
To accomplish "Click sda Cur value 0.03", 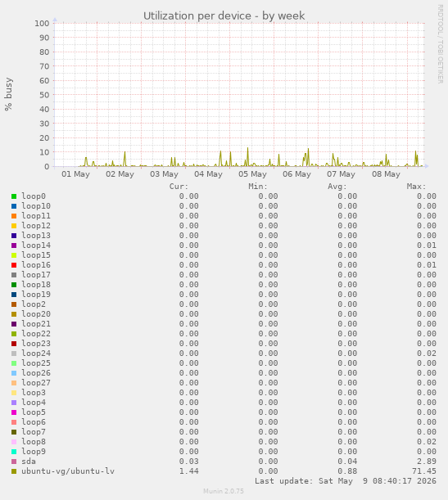I will 189,462.
